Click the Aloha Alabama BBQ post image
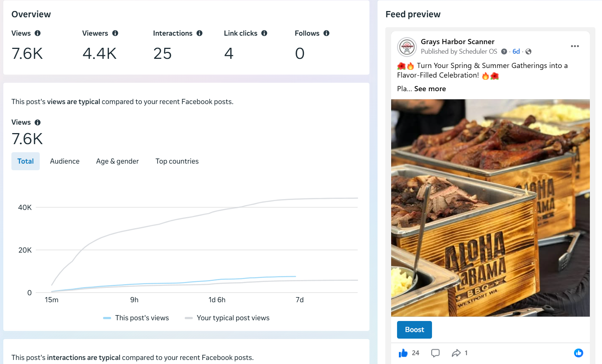The height and width of the screenshot is (364, 602). point(490,208)
